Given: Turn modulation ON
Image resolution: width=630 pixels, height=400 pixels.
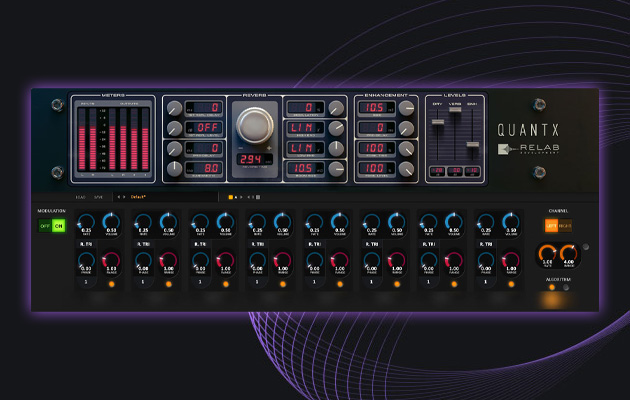Looking at the screenshot, I should [x=59, y=226].
